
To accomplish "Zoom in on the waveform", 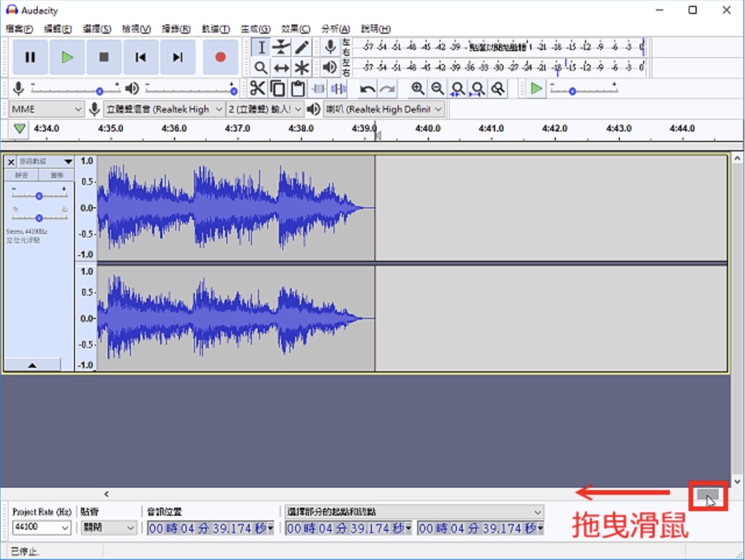I will point(417,88).
